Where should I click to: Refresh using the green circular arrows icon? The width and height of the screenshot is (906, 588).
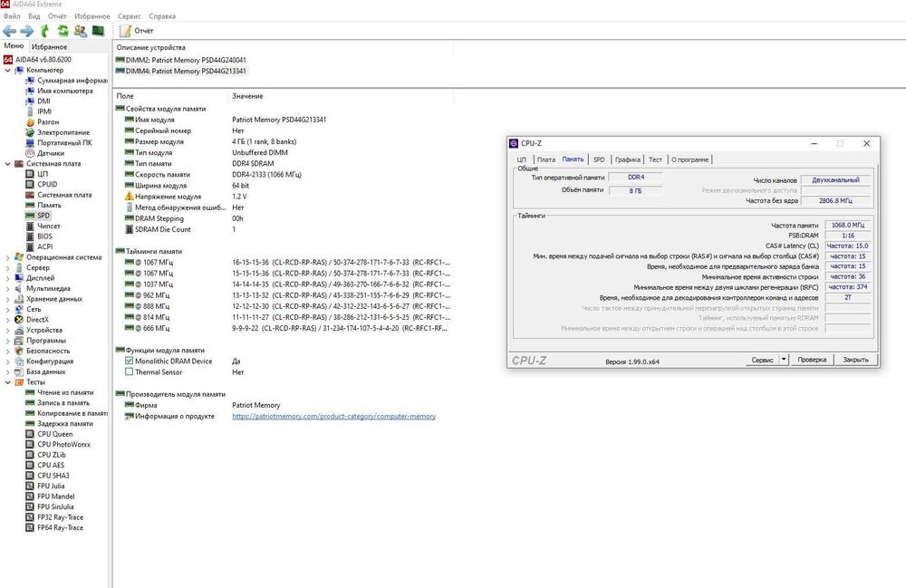[63, 31]
